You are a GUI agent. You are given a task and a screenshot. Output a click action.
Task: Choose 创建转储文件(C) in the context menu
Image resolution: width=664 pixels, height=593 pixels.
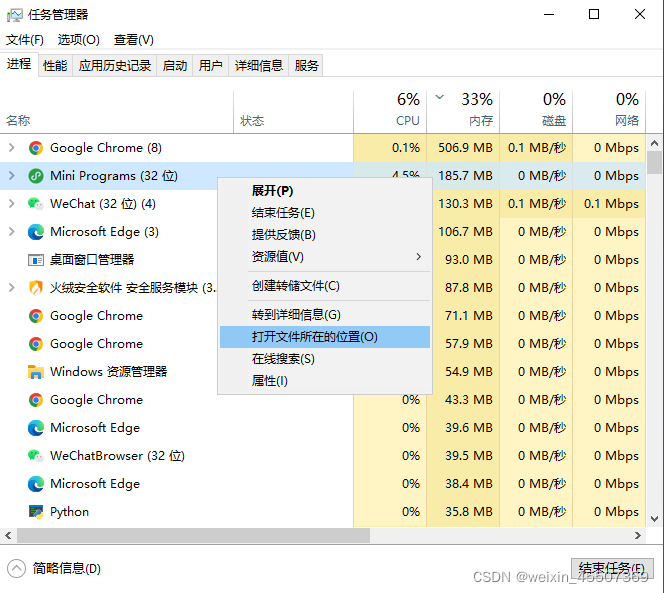tap(325, 286)
